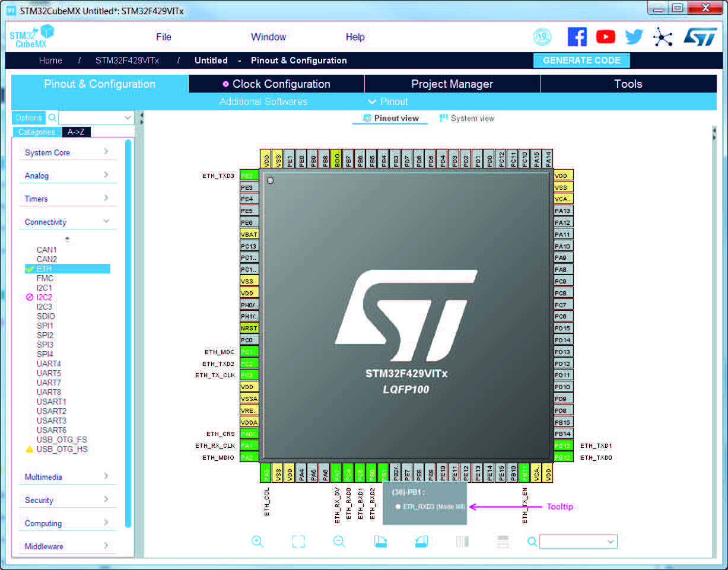The image size is (728, 570).
Task: Select SPI4 in Connectivity list
Action: pos(45,354)
